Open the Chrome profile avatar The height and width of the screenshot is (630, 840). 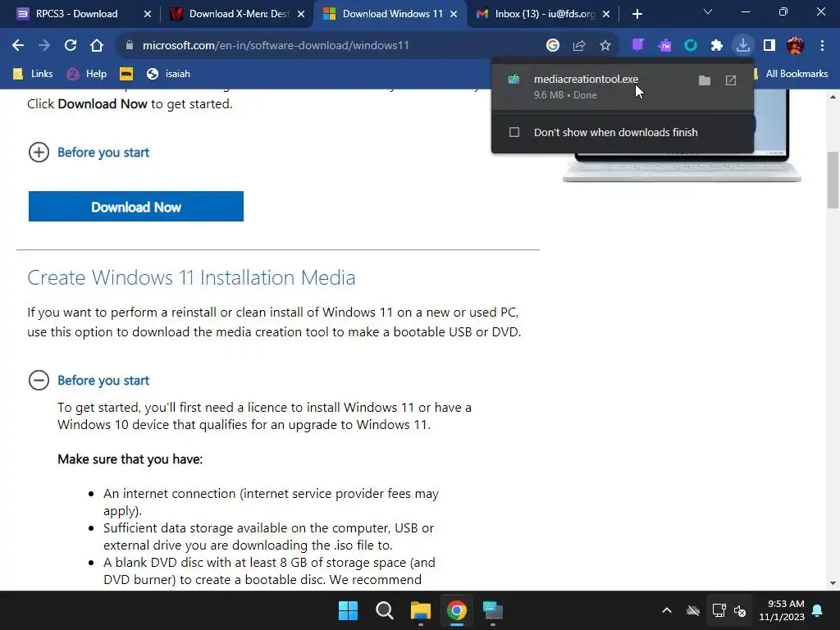click(x=795, y=46)
